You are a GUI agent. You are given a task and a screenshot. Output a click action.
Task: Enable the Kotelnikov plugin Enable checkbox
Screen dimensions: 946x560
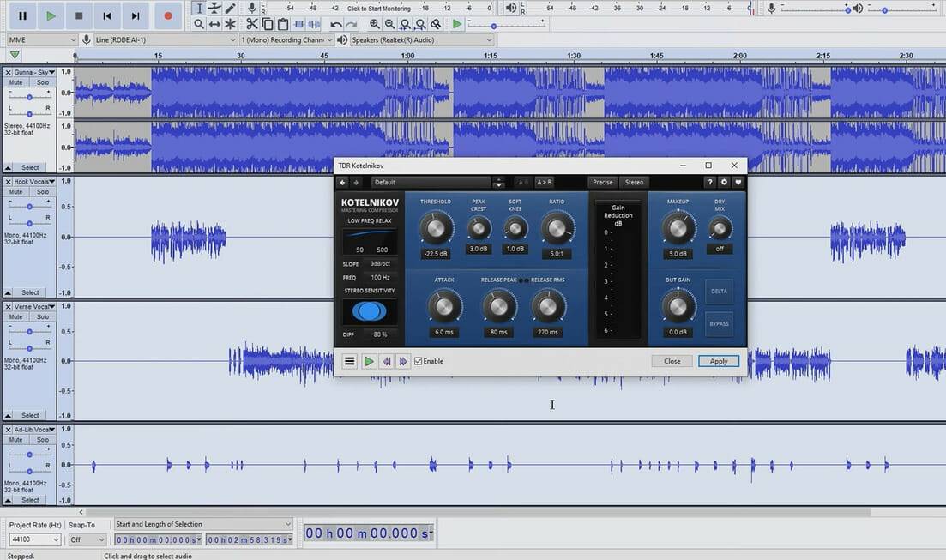pos(418,361)
